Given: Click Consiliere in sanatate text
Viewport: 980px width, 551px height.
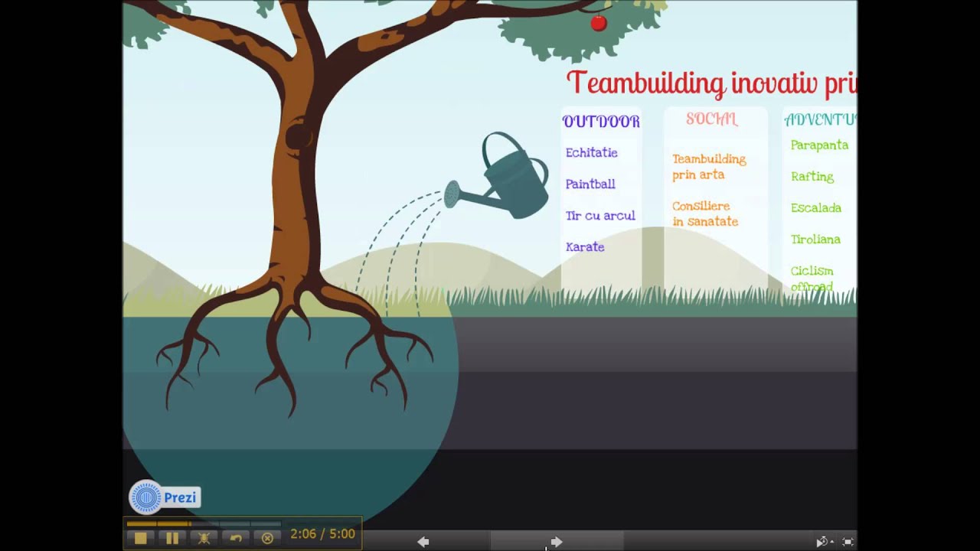Looking at the screenshot, I should (705, 214).
